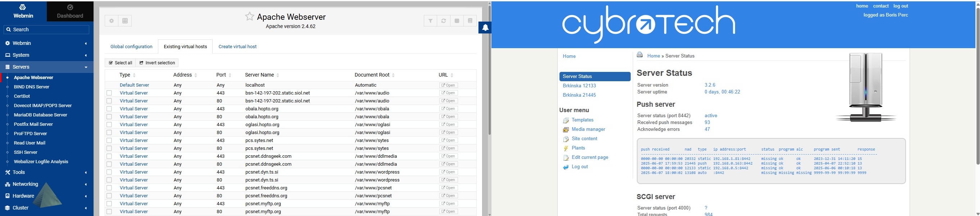Click the Select all button
Image resolution: width=980 pixels, height=216 pixels.
121,63
